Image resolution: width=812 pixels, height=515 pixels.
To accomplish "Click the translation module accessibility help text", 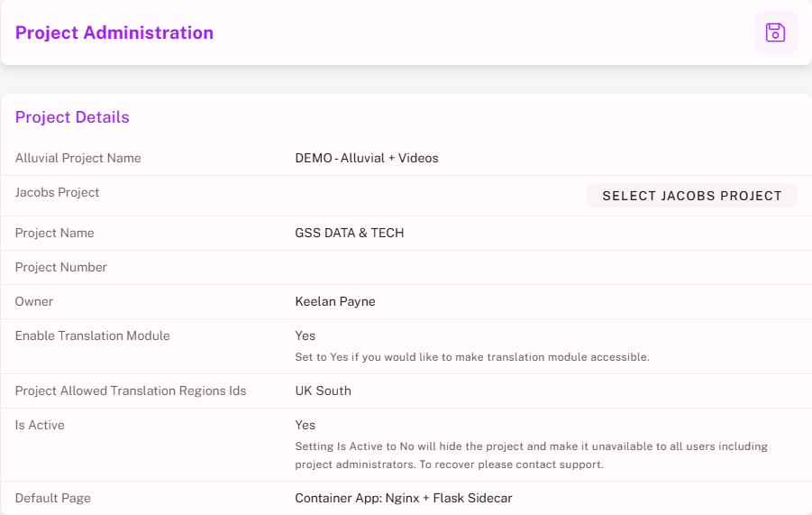I will click(472, 357).
